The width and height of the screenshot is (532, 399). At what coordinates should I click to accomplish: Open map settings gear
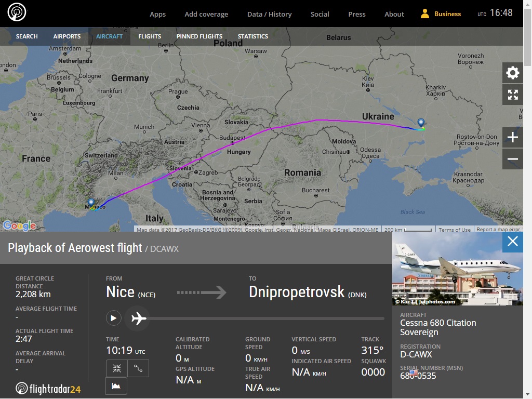click(512, 73)
